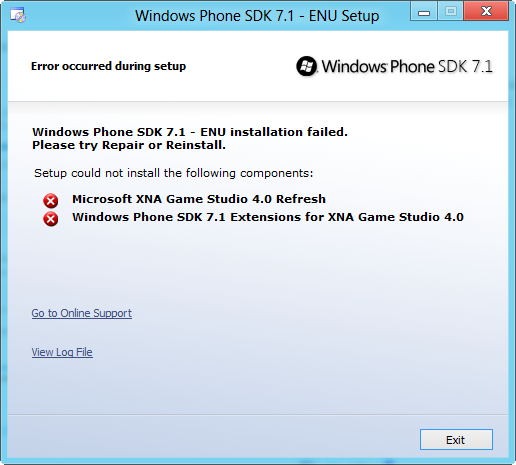Click the Error occurred during setup heading
Image resolution: width=516 pixels, height=465 pixels.
coord(108,66)
